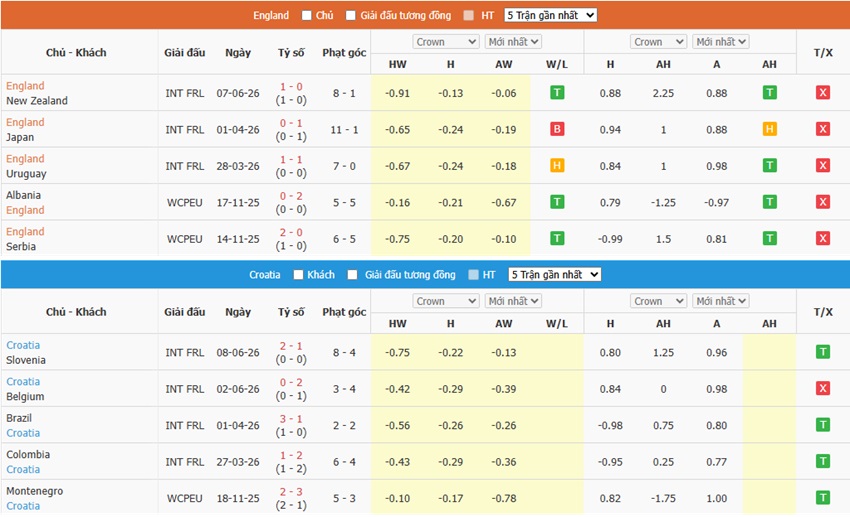The height and width of the screenshot is (517, 850).
Task: Click green T T/X icon in Montenegro–Croatia row
Action: 823,497
